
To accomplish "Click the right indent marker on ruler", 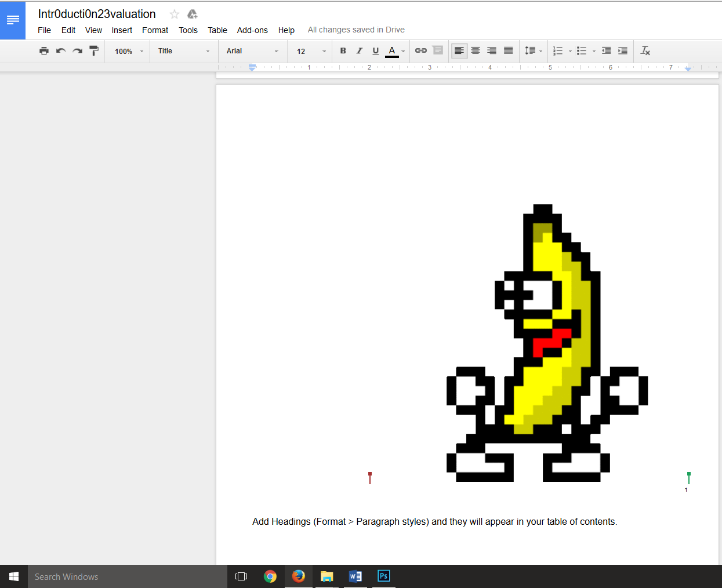I will pos(688,68).
